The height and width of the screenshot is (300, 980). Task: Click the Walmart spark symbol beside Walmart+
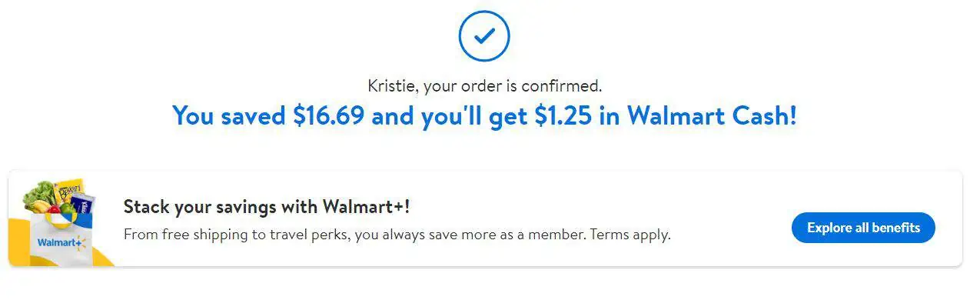[x=82, y=242]
